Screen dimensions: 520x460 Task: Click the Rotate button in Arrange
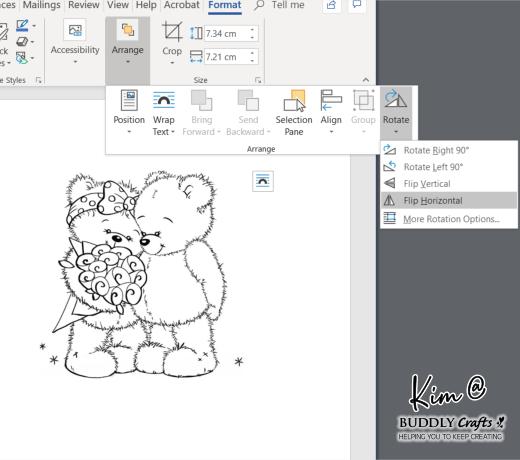[396, 112]
